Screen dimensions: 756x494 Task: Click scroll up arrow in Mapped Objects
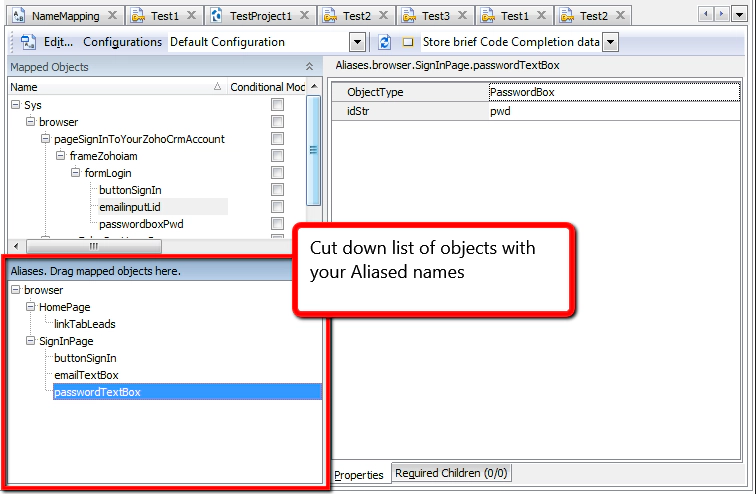(314, 87)
